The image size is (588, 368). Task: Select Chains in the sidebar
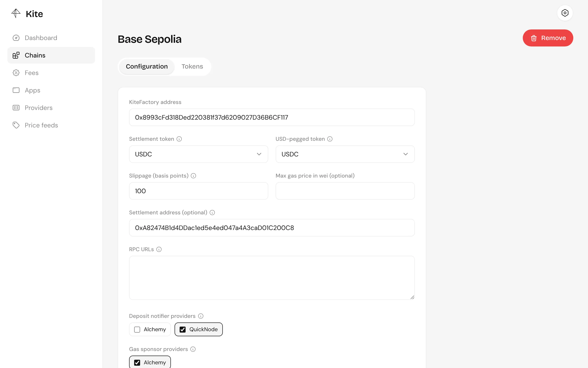coord(51,55)
